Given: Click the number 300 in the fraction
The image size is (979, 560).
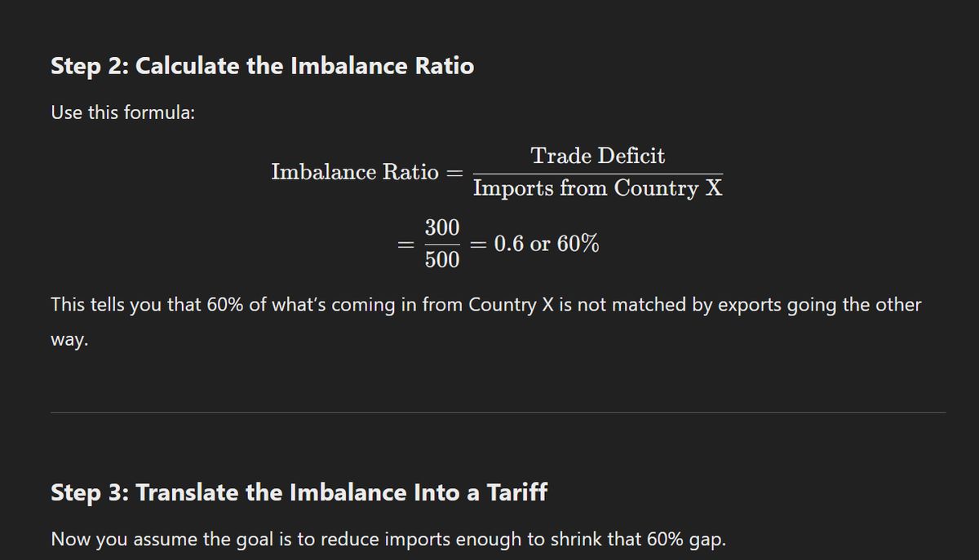Looking at the screenshot, I should coord(442,227).
